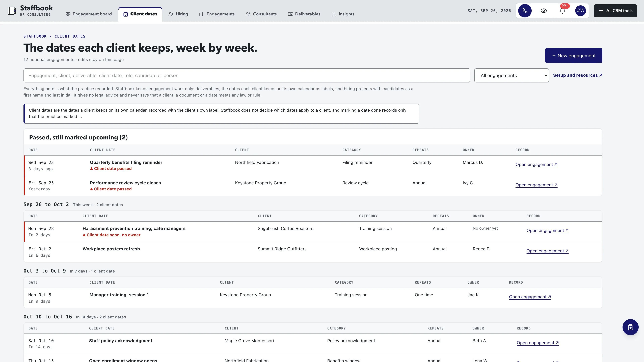Image resolution: width=644 pixels, height=362 pixels.
Task: Toggle the eye view icon in header
Action: pyautogui.click(x=544, y=11)
